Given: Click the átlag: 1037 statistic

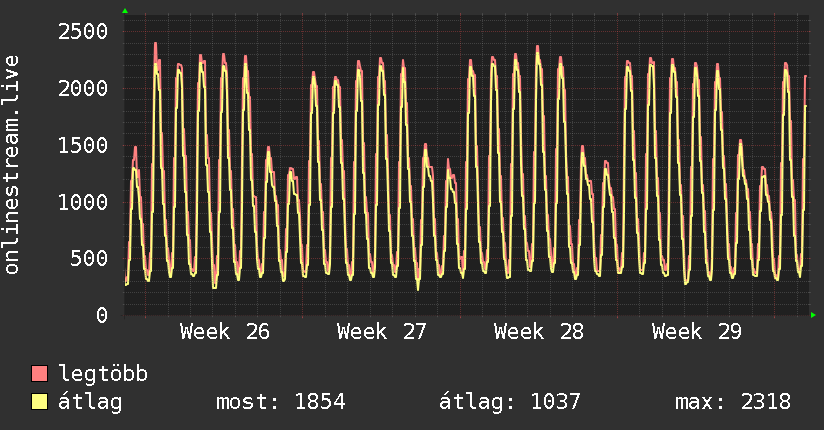Looking at the screenshot, I should pyautogui.click(x=510, y=402).
